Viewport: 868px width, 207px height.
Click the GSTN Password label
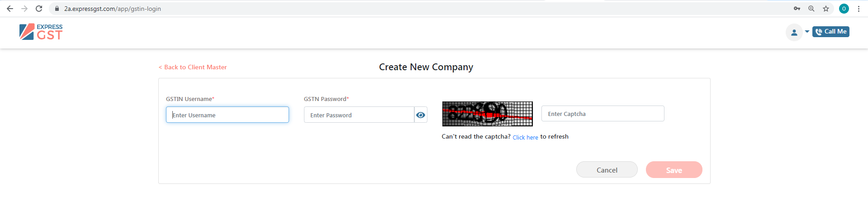pos(326,99)
